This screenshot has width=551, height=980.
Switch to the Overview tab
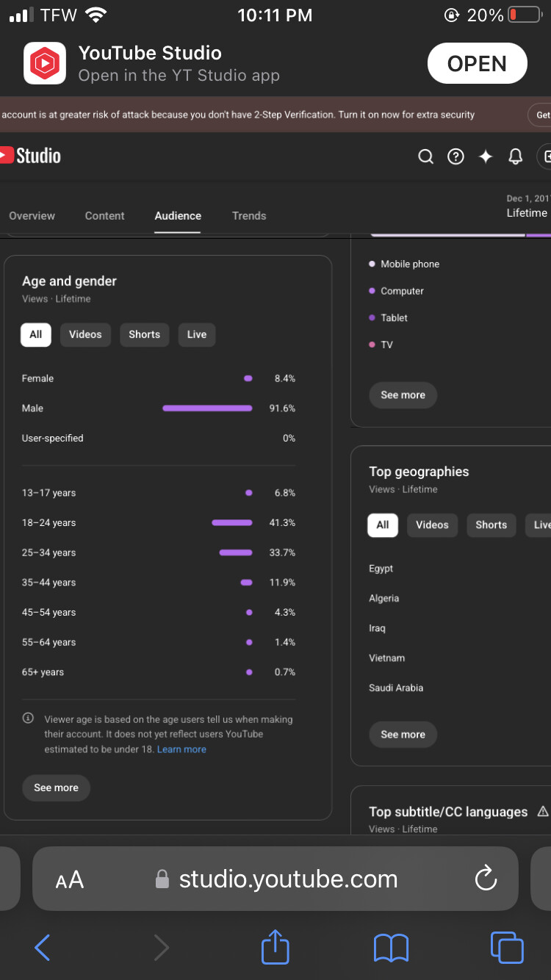click(32, 216)
